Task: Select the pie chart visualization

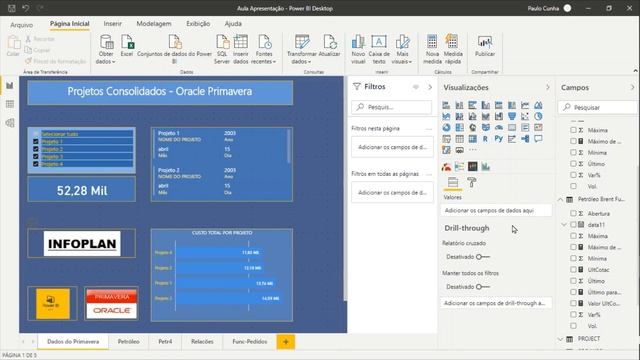Action: pos(538,116)
